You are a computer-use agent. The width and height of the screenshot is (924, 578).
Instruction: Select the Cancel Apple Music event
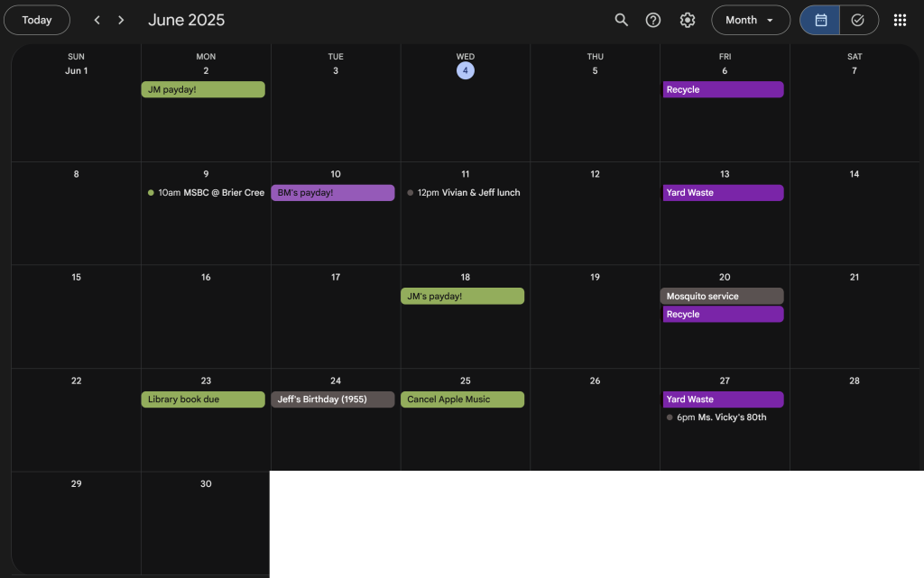coord(462,399)
